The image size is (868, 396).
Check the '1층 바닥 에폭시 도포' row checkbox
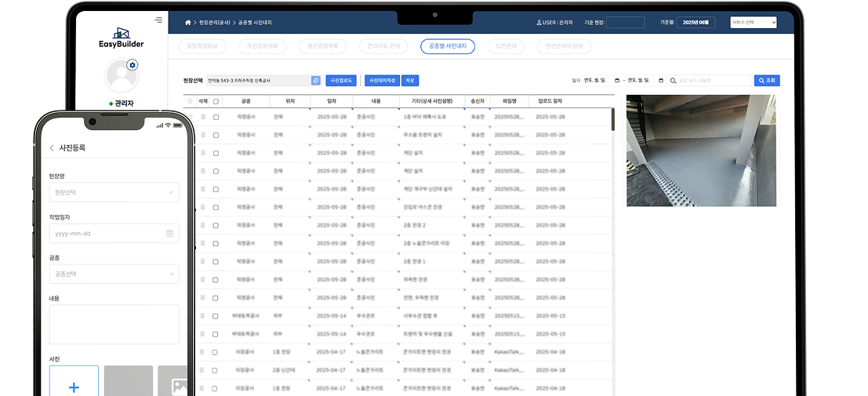click(216, 117)
